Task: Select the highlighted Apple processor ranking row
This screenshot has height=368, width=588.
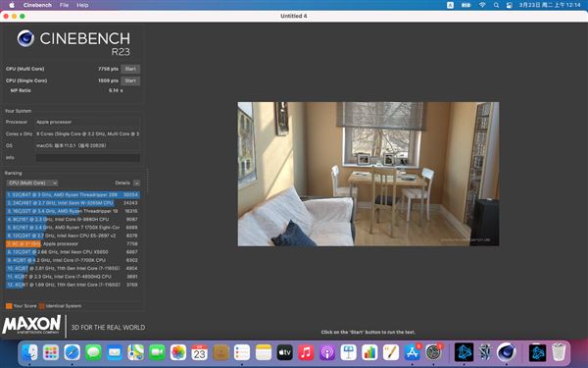Action: (x=73, y=243)
